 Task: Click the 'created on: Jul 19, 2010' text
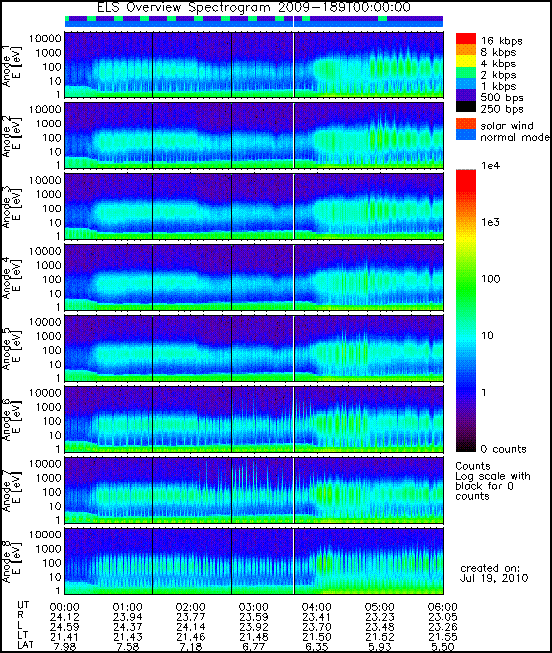click(494, 573)
